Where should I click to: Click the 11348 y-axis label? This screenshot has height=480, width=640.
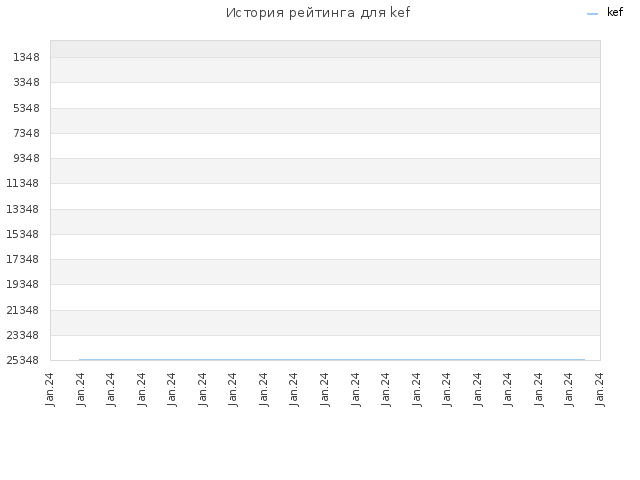click(23, 183)
